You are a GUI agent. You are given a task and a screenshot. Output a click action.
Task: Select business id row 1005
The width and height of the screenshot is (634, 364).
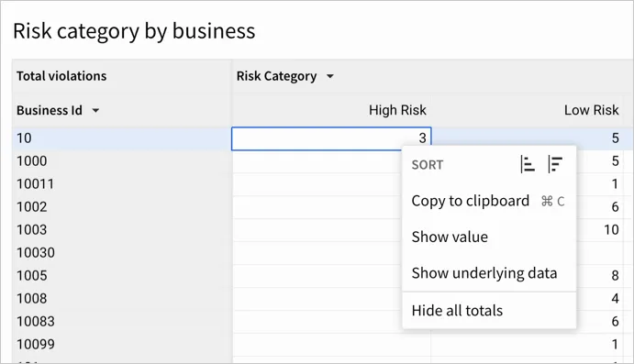pos(122,276)
